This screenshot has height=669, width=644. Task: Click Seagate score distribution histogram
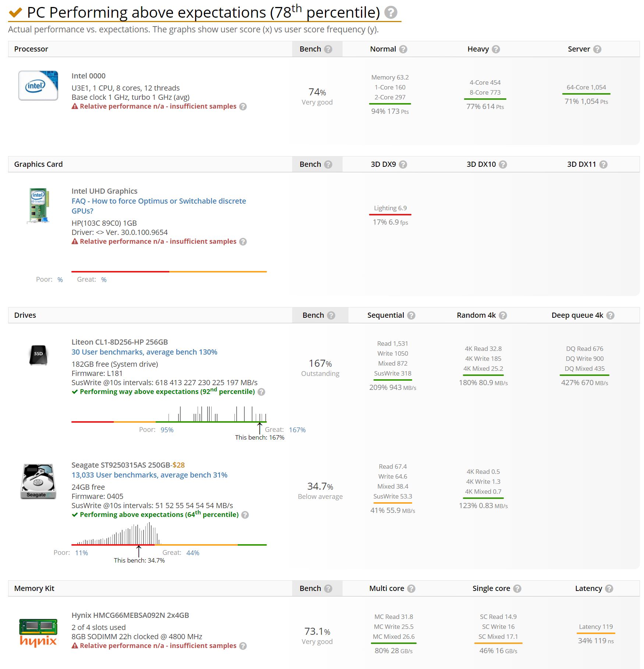coord(169,534)
